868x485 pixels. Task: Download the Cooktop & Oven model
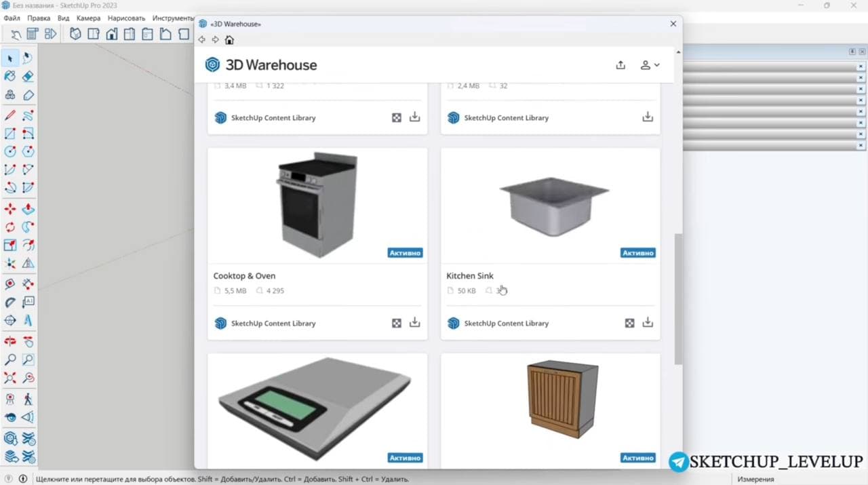point(415,323)
